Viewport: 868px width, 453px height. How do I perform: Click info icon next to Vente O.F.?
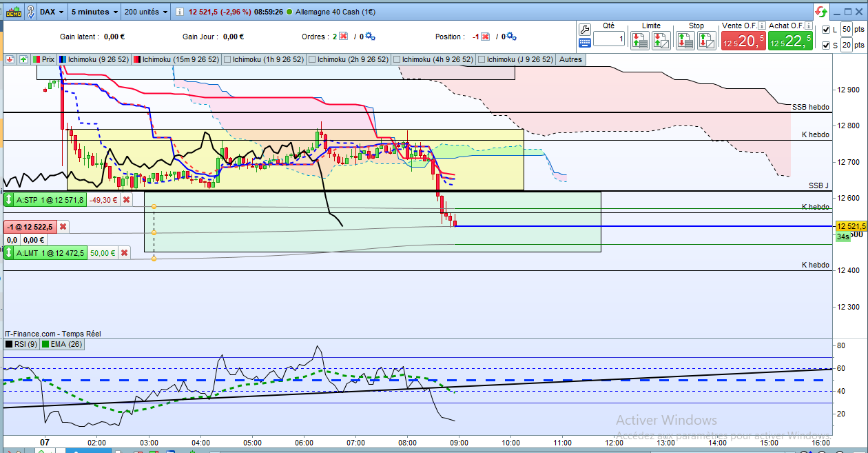[x=761, y=26]
